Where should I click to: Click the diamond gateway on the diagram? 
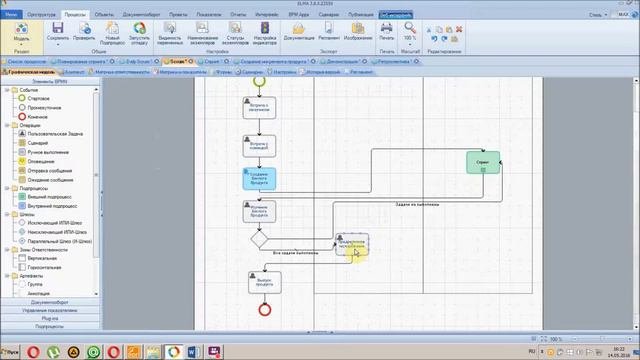259,239
